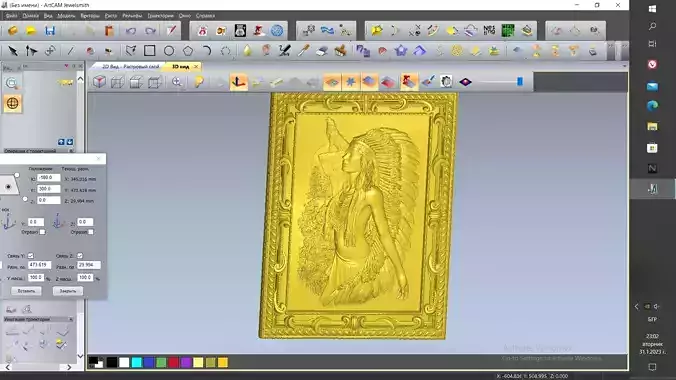This screenshot has height=380, width=676.
Task: Open the Файл menu
Action: [x=12, y=16]
